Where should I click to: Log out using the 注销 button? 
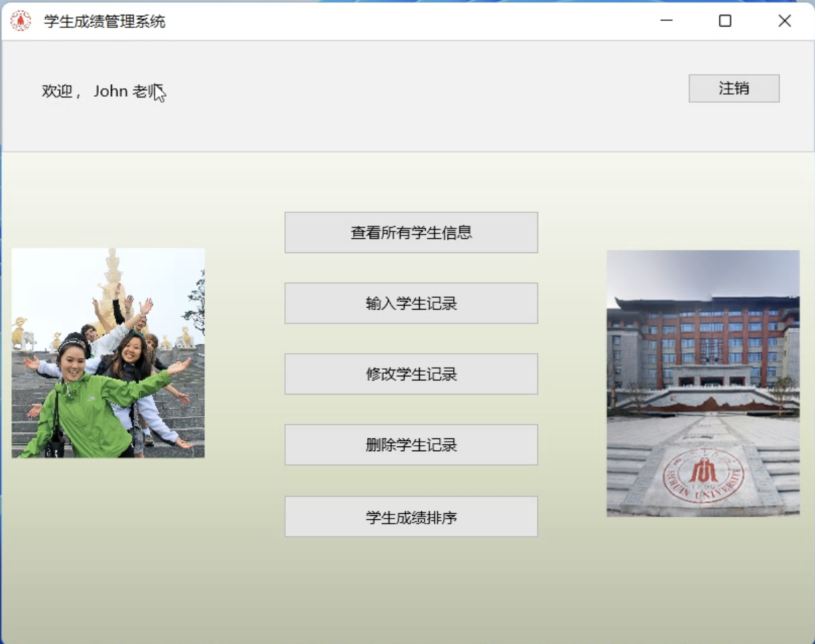click(x=734, y=88)
